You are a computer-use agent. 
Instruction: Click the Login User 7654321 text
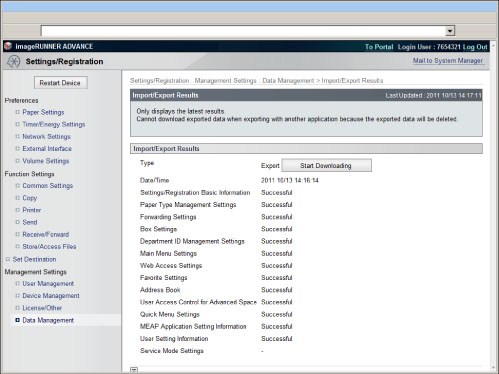click(x=429, y=47)
